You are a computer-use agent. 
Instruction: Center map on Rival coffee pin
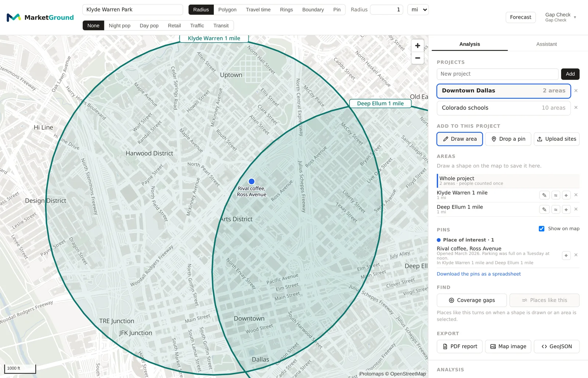coord(566,255)
